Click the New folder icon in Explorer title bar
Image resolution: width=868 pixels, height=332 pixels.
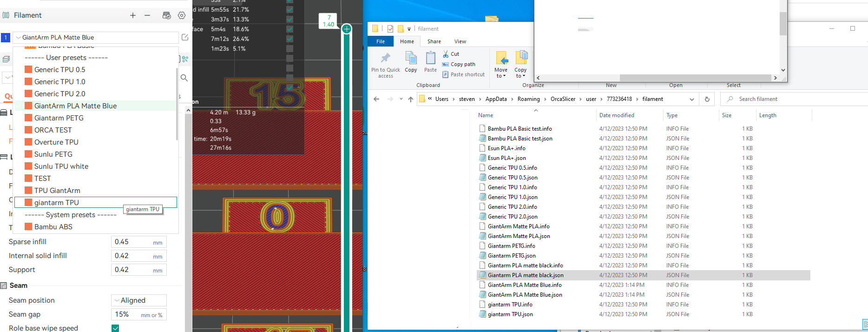coord(401,29)
